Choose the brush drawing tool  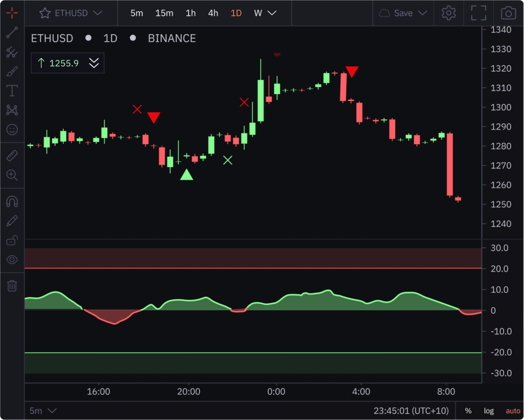point(12,71)
